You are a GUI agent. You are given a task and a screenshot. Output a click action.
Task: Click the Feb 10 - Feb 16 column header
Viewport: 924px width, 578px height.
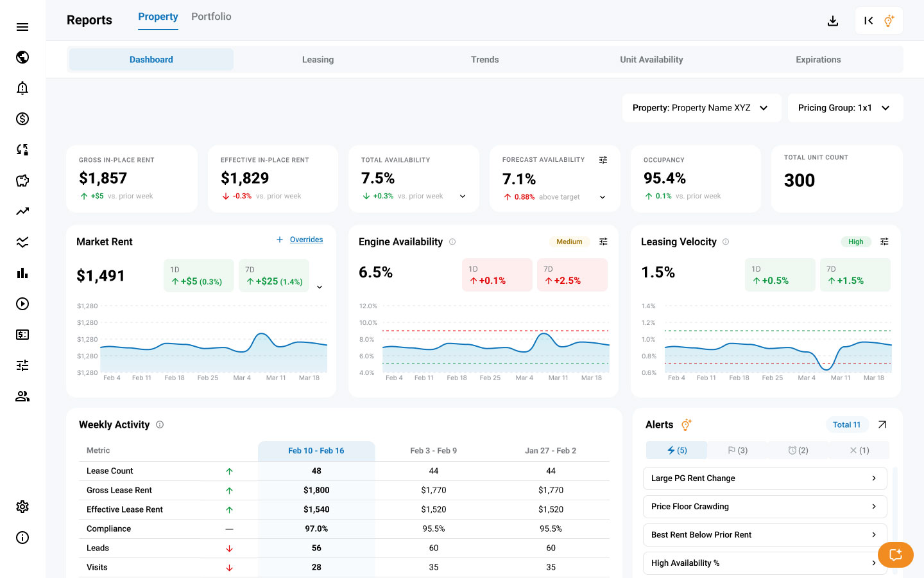click(316, 451)
